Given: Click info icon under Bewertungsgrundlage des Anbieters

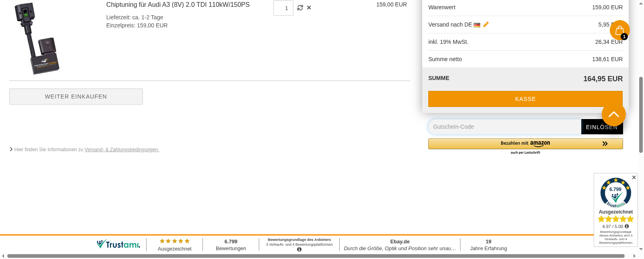Looking at the screenshot, I should tap(299, 249).
